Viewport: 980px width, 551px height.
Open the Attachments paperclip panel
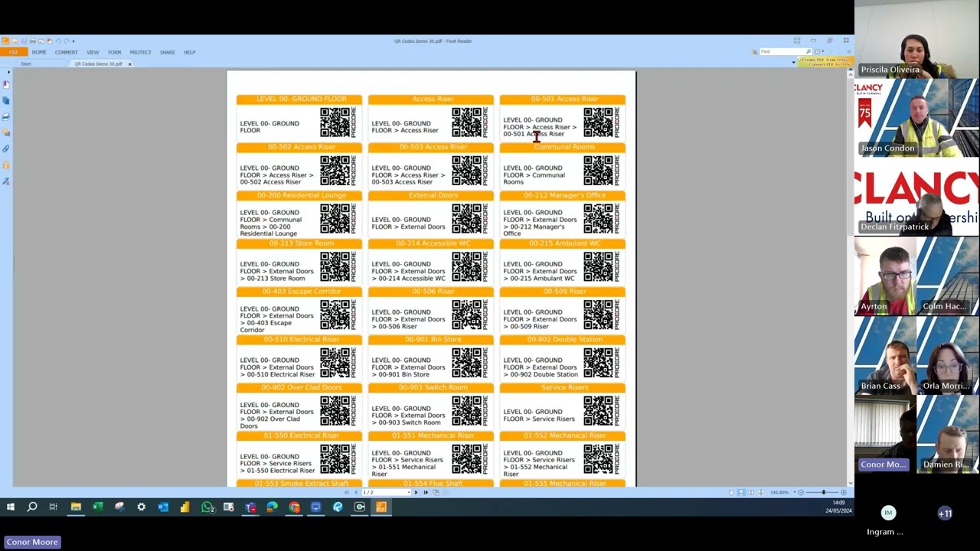pos(6,148)
